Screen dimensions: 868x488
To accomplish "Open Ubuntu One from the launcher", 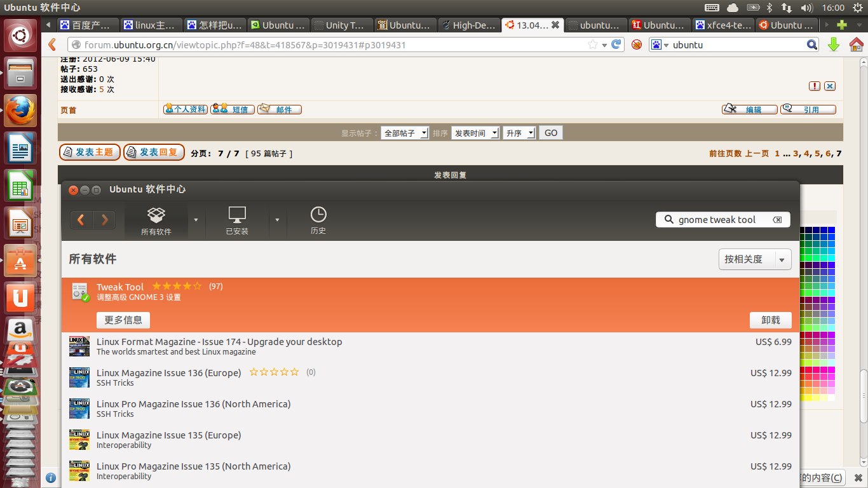I will pyautogui.click(x=20, y=297).
